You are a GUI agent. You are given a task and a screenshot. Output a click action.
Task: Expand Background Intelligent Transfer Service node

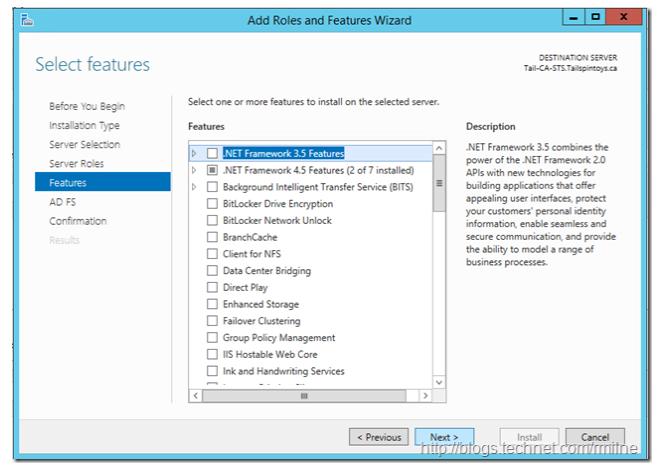(x=194, y=187)
